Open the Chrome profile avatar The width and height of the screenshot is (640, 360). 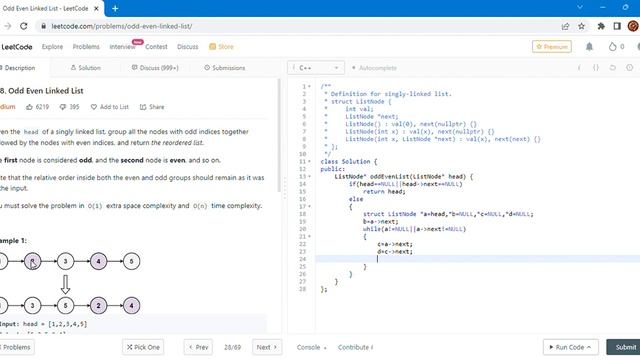633,26
